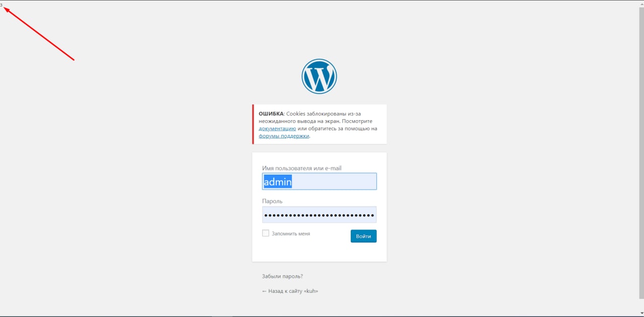Click the left arrow before Назад к сайту
The image size is (644, 317).
(264, 291)
